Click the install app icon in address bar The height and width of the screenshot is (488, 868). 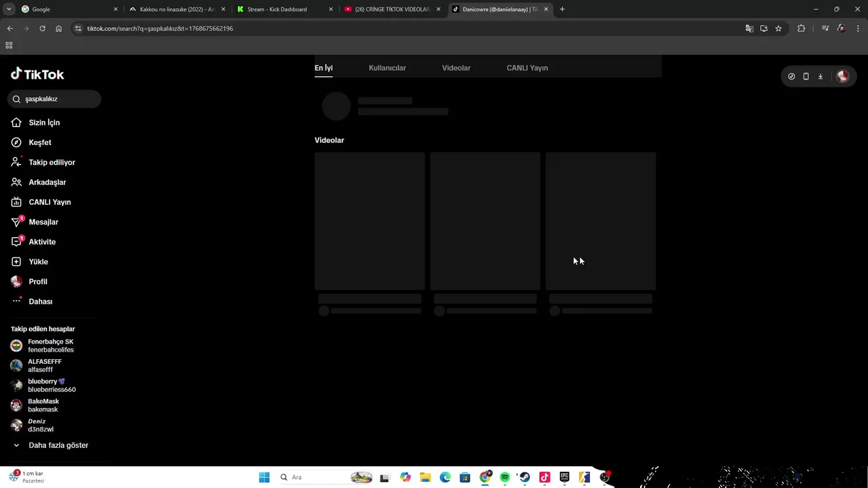click(x=764, y=28)
